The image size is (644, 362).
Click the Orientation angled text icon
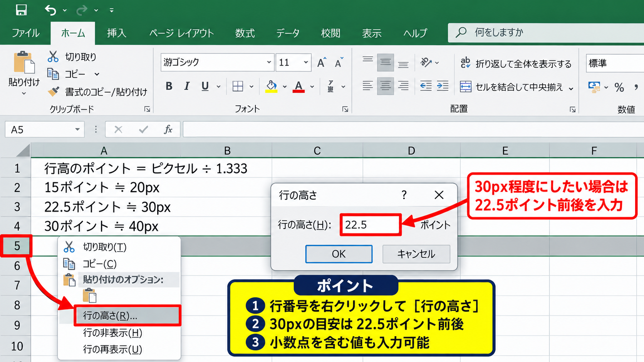click(x=426, y=62)
